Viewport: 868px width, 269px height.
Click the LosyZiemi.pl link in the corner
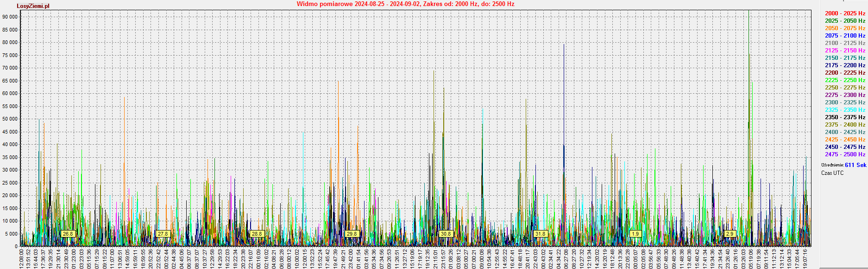pos(33,6)
